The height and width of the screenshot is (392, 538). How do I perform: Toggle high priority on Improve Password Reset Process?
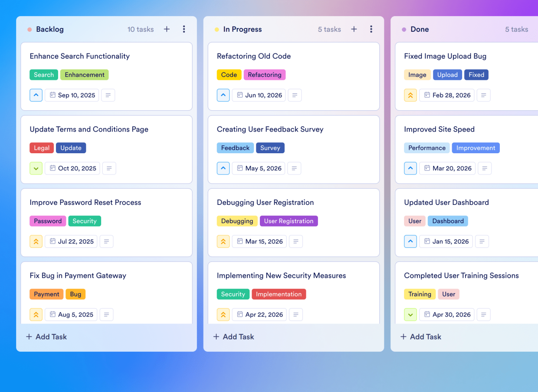[x=36, y=241]
